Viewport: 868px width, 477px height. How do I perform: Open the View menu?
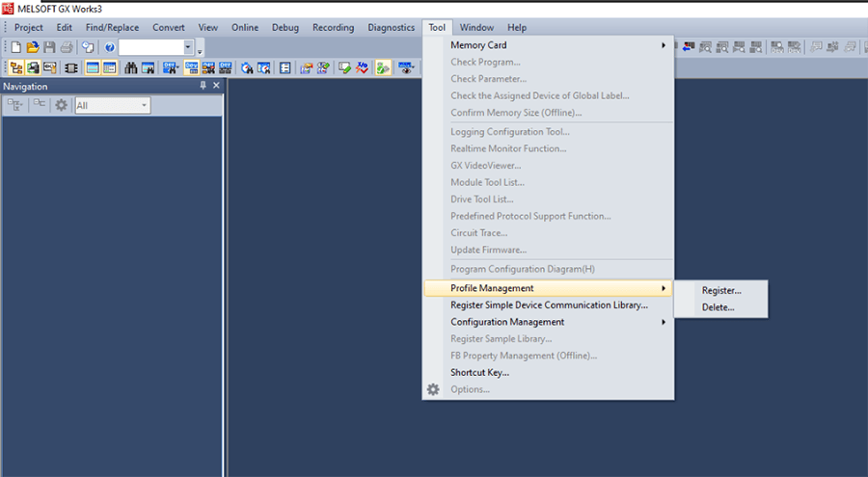click(x=208, y=27)
